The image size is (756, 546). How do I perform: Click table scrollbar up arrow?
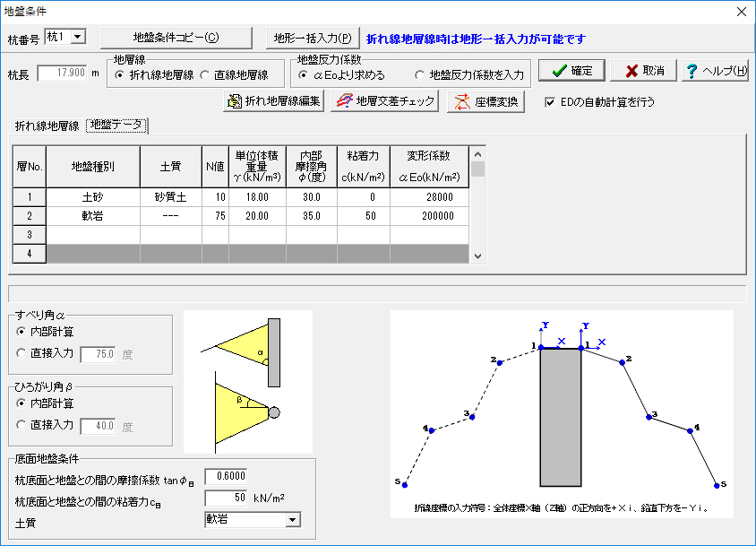(477, 154)
